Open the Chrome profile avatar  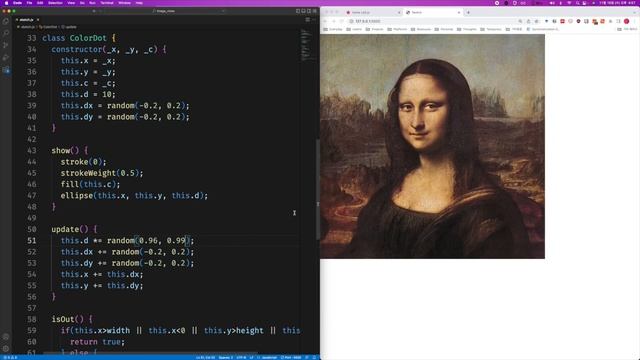627,21
